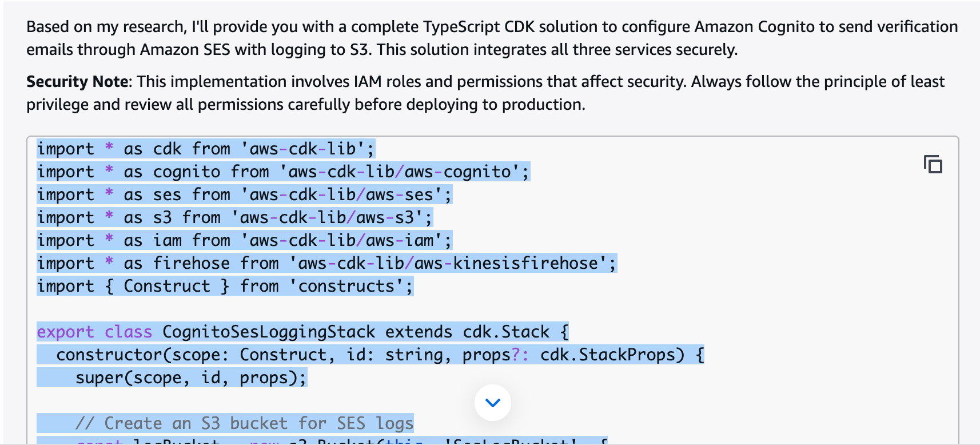980x445 pixels.
Task: Click the line importing 'aws-cdk-lib/aws-iam'
Action: [245, 240]
